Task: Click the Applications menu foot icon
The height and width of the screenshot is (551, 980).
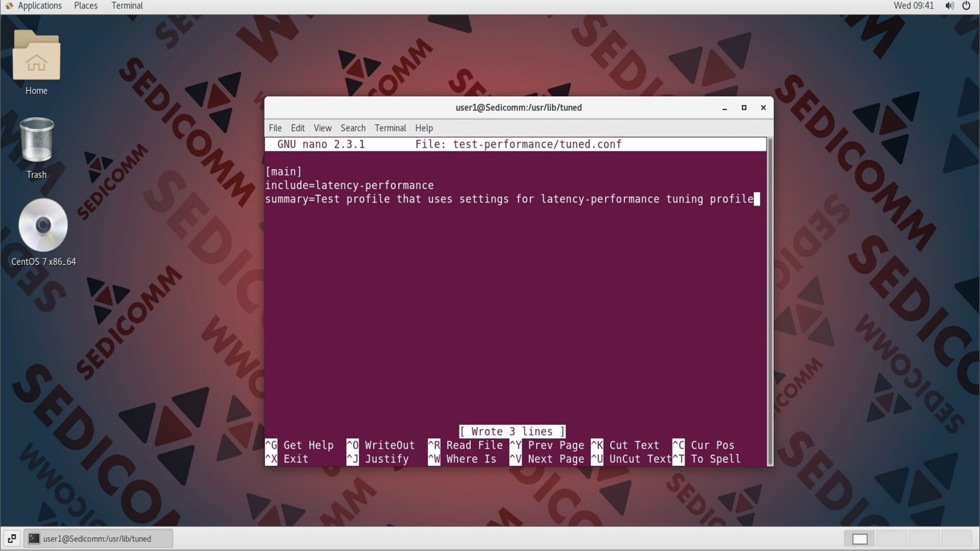Action: click(x=9, y=6)
